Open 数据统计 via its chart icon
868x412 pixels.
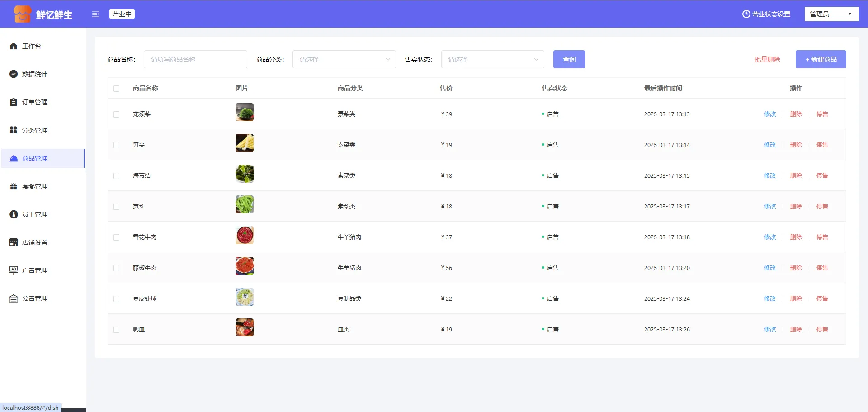point(14,74)
